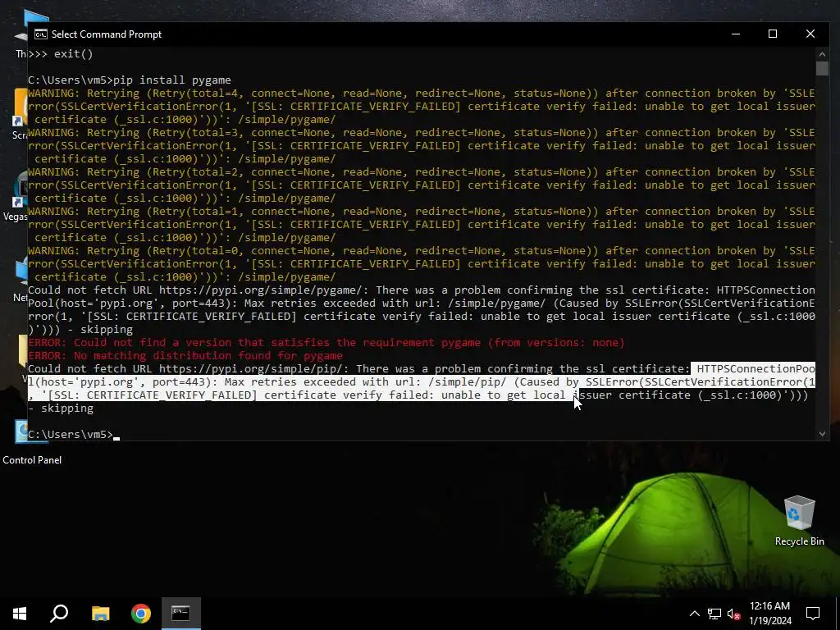This screenshot has width=840, height=630.
Task: Close the Command Prompt window
Action: click(810, 34)
